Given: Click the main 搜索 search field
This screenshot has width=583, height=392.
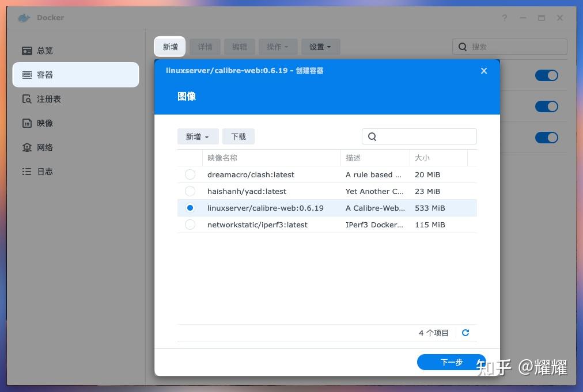Looking at the screenshot, I should [510, 47].
